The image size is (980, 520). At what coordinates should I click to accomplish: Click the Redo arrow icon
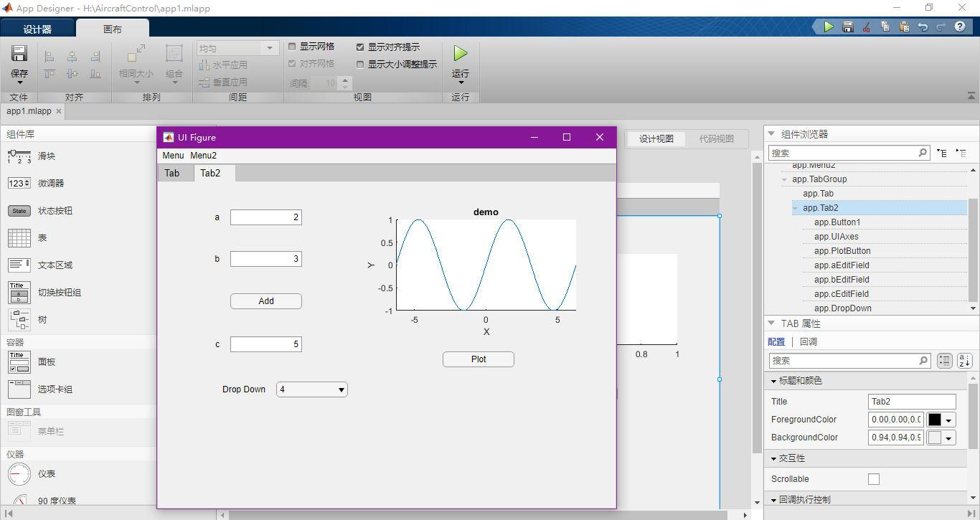[x=941, y=27]
